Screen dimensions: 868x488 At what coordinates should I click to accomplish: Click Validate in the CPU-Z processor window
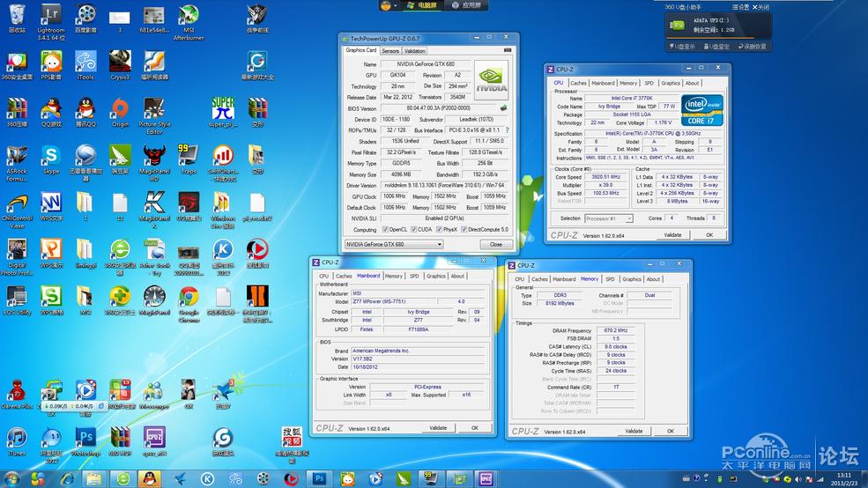click(672, 235)
